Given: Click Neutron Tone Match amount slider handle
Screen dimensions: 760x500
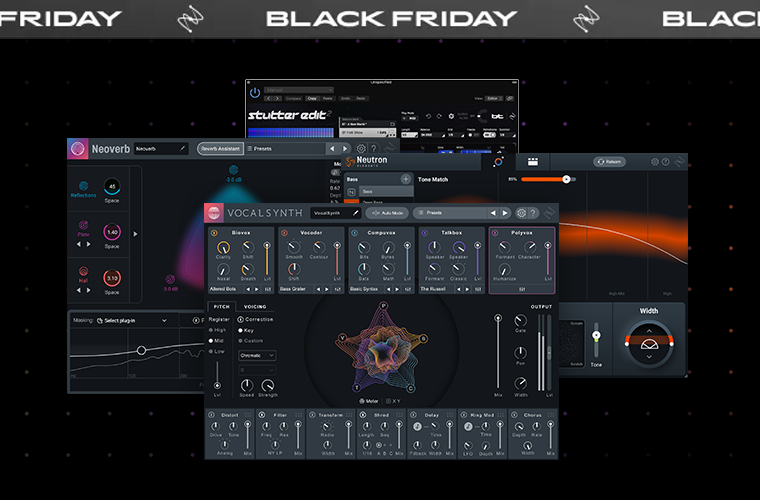Looking at the screenshot, I should coord(566,179).
